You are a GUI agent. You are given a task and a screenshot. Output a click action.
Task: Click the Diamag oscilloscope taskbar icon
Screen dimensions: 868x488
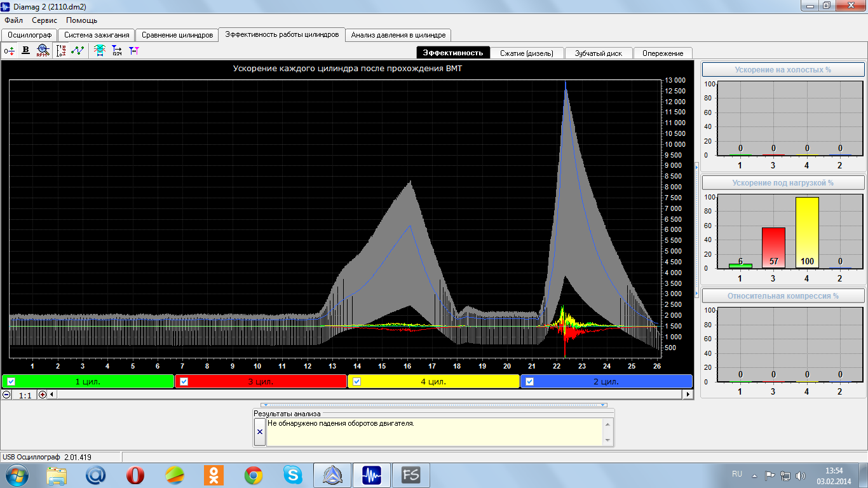pyautogui.click(x=370, y=475)
